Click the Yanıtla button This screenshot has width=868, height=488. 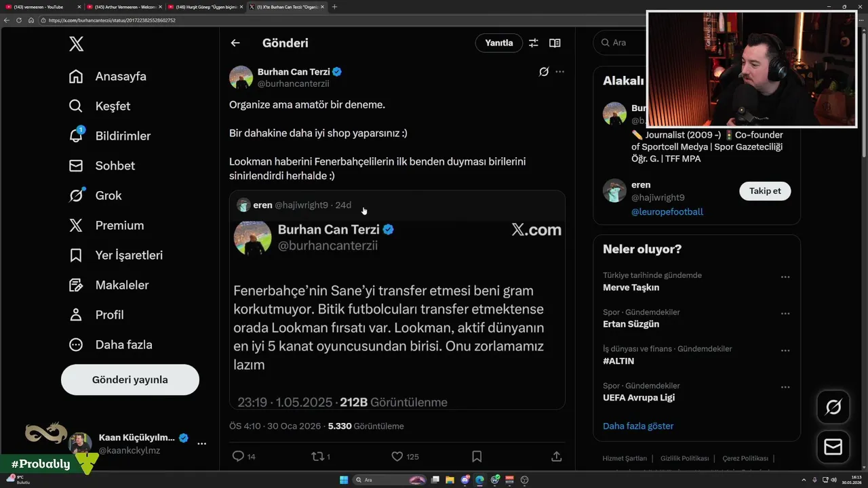[x=499, y=43]
